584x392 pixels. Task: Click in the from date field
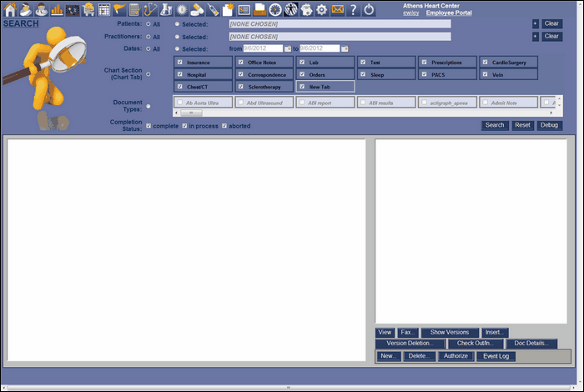[x=263, y=48]
